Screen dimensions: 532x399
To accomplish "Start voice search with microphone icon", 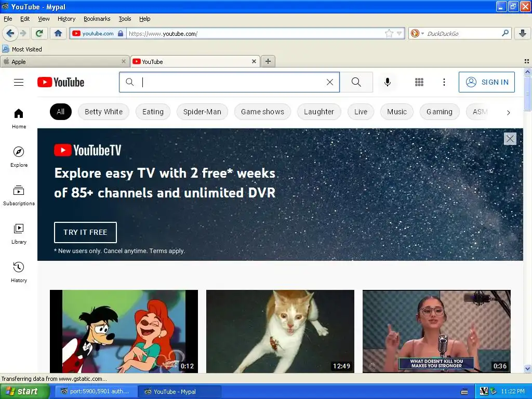I will coord(388,82).
